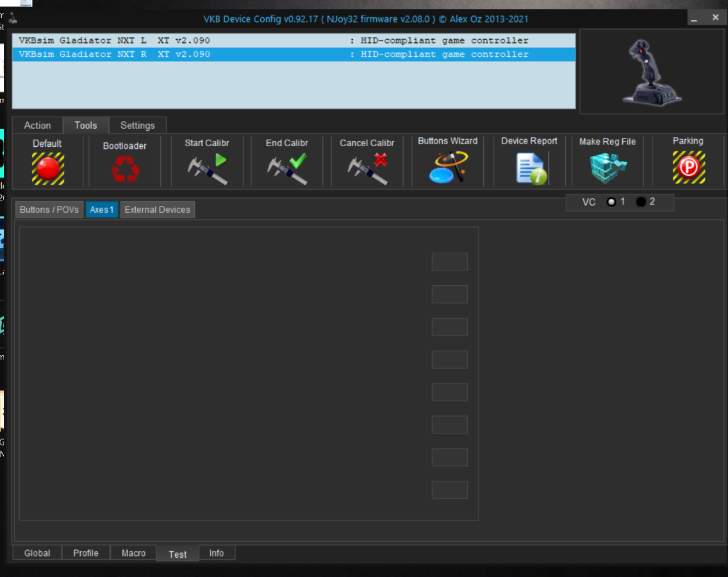This screenshot has height=577, width=728.
Task: Select VKBsim Gladiator NXT R device row
Action: click(x=294, y=54)
